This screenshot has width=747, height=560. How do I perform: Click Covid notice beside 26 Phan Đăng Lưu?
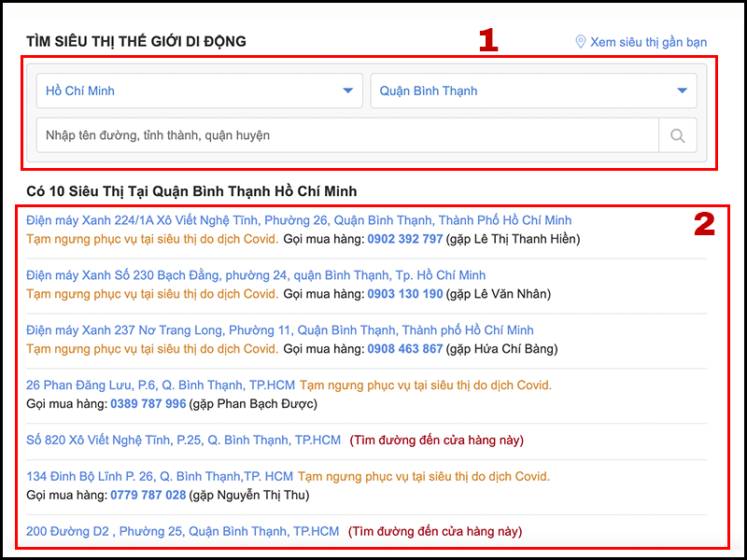[426, 385]
